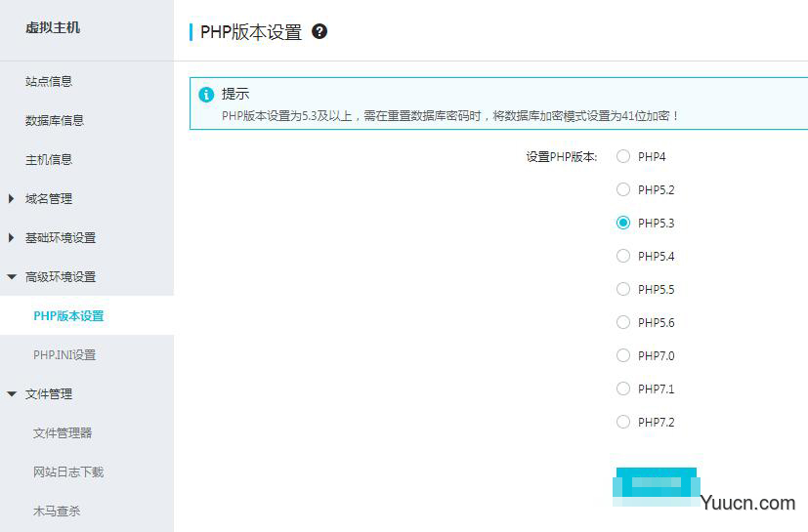
Task: Collapse the 文件管理 sidebar group
Action: coord(49,394)
